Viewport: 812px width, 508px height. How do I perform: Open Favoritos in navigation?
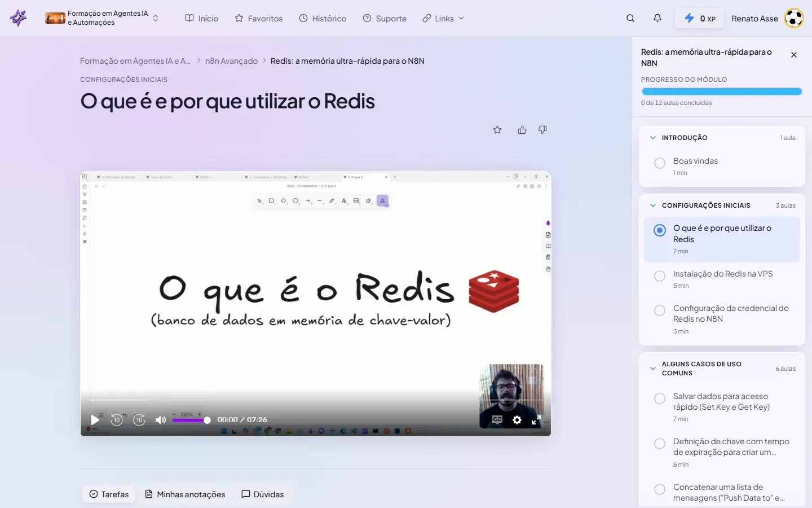(259, 18)
